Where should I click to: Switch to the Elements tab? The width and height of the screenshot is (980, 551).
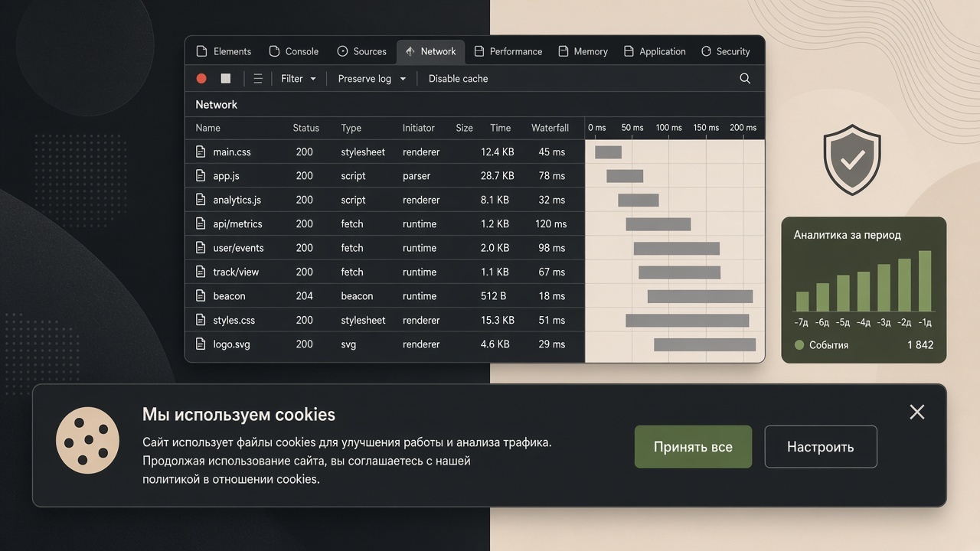[x=224, y=51]
